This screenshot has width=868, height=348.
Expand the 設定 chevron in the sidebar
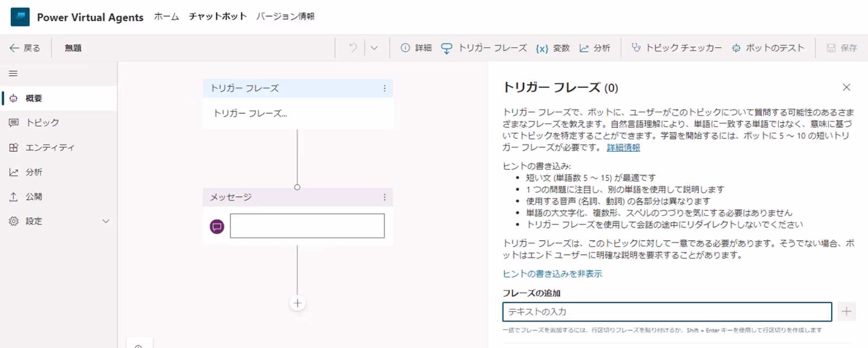pos(106,221)
